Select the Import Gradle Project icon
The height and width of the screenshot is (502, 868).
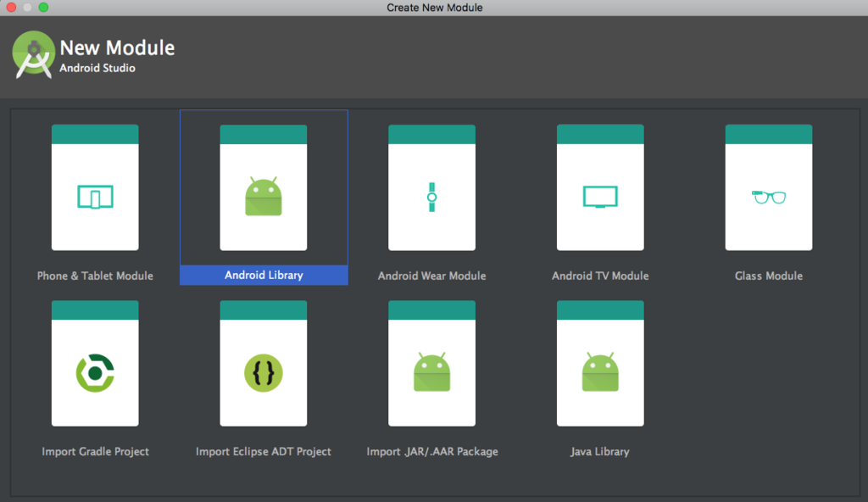(x=95, y=373)
